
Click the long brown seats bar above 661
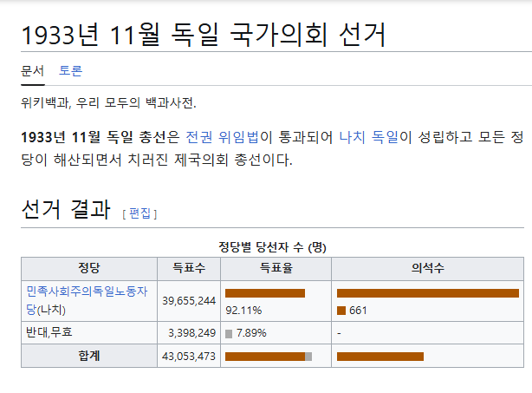tap(427, 293)
